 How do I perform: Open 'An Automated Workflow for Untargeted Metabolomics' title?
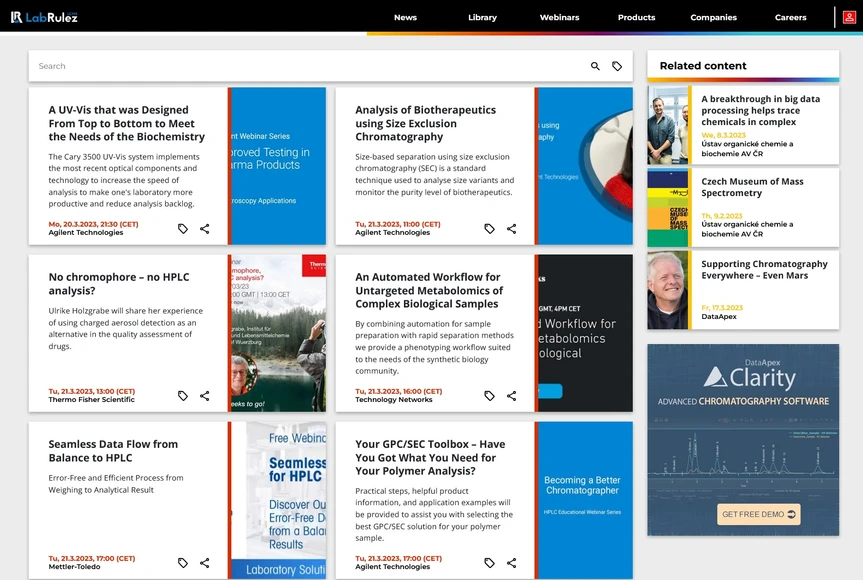[x=429, y=291]
